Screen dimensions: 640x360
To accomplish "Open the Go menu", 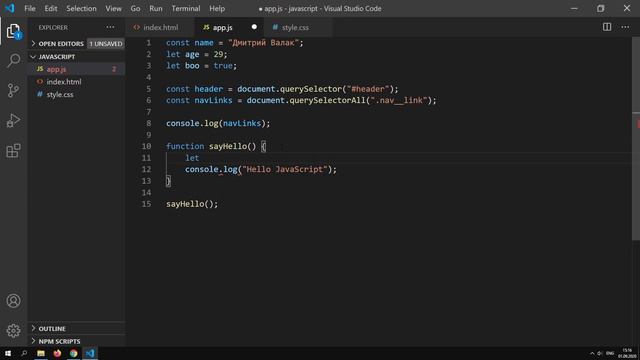I will [136, 8].
